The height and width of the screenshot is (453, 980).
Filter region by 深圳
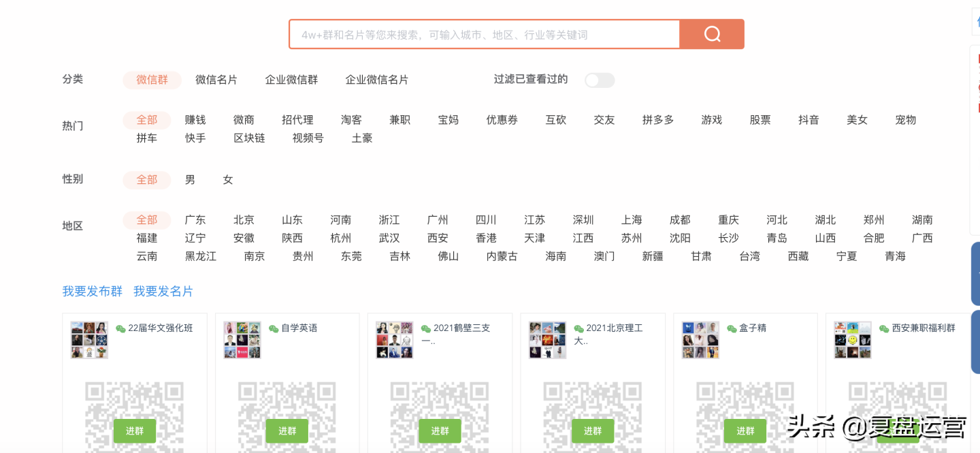pos(583,220)
